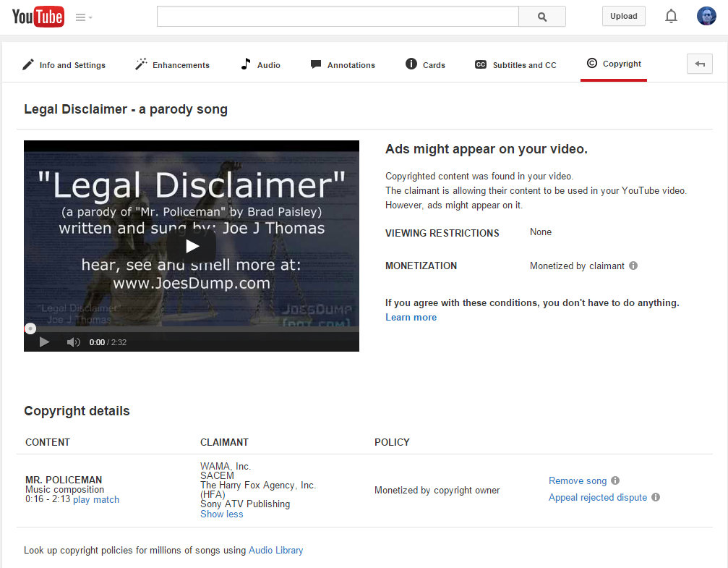728x568 pixels.
Task: Click the 'MR. POLICEMAN' content title
Action: tap(64, 480)
